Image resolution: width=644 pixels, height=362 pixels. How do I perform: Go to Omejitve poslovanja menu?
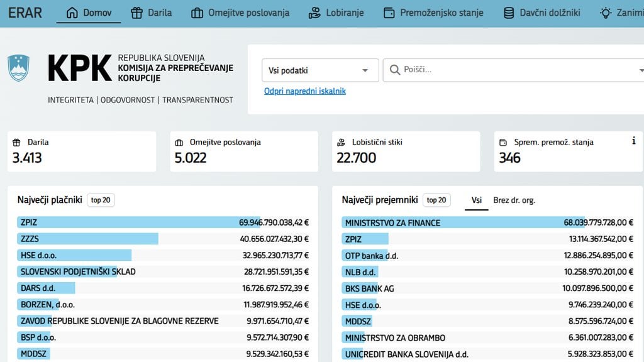point(240,13)
